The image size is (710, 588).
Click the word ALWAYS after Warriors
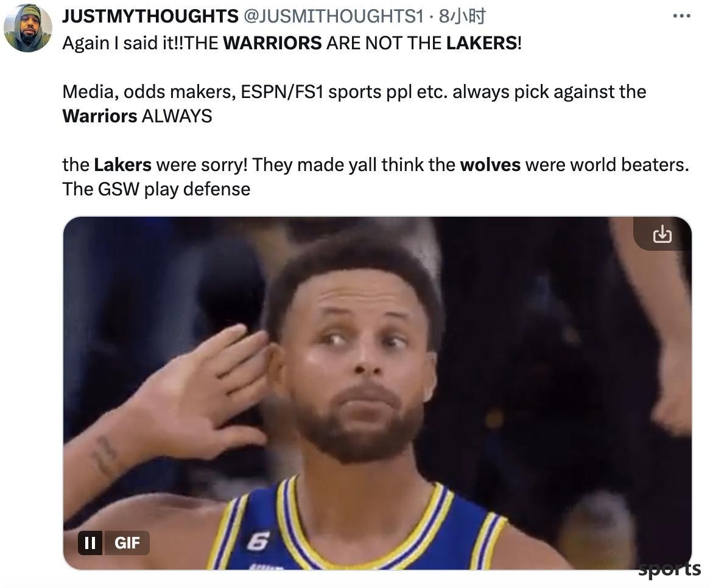coord(177,116)
